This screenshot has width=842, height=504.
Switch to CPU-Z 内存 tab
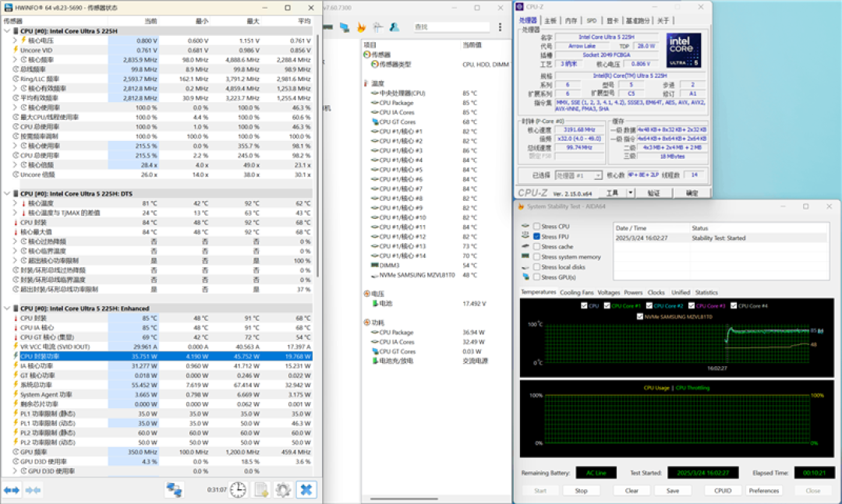(571, 20)
